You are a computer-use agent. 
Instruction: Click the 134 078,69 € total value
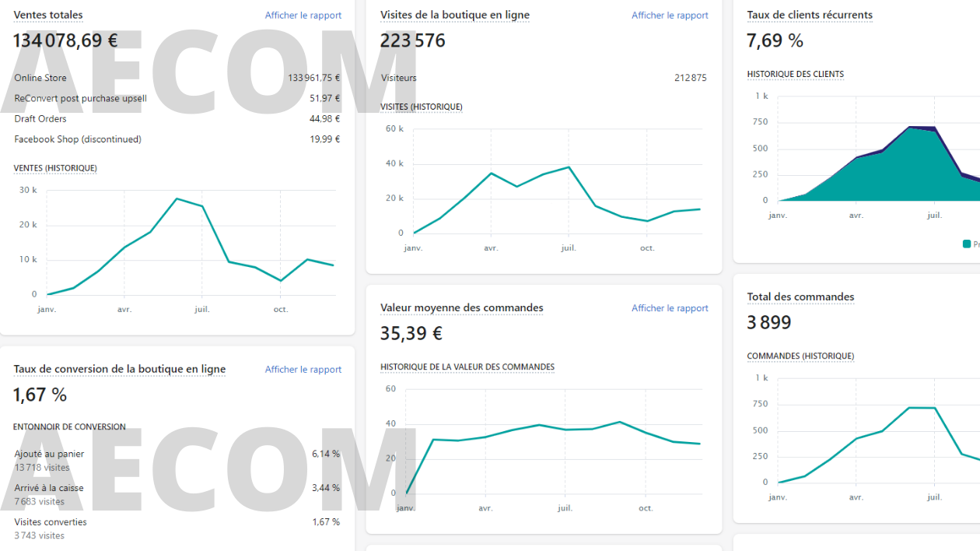tap(65, 40)
